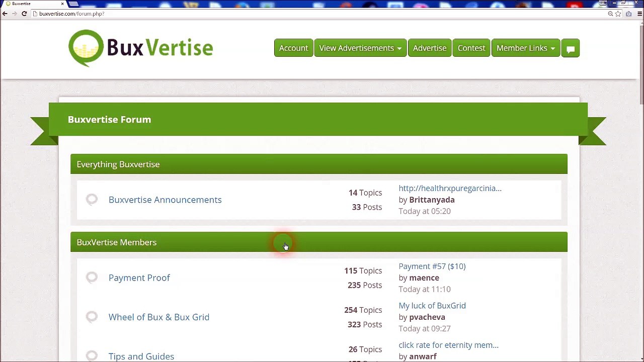View user pvacheva's profile
Image resolution: width=644 pixels, height=362 pixels.
coord(427,317)
